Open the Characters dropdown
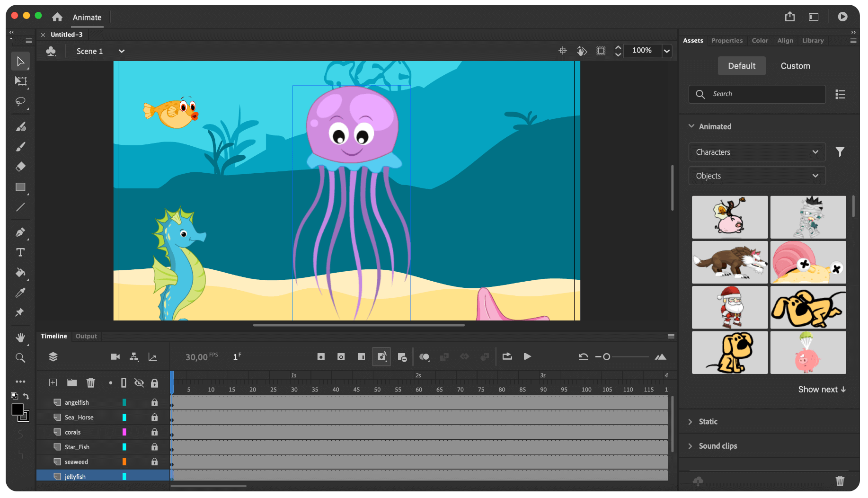This screenshot has height=498, width=868. [756, 152]
